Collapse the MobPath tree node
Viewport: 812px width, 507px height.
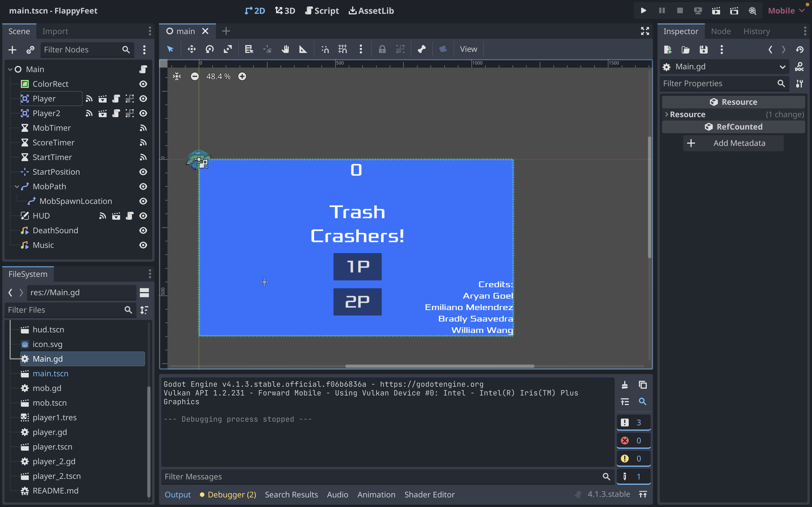tap(17, 187)
